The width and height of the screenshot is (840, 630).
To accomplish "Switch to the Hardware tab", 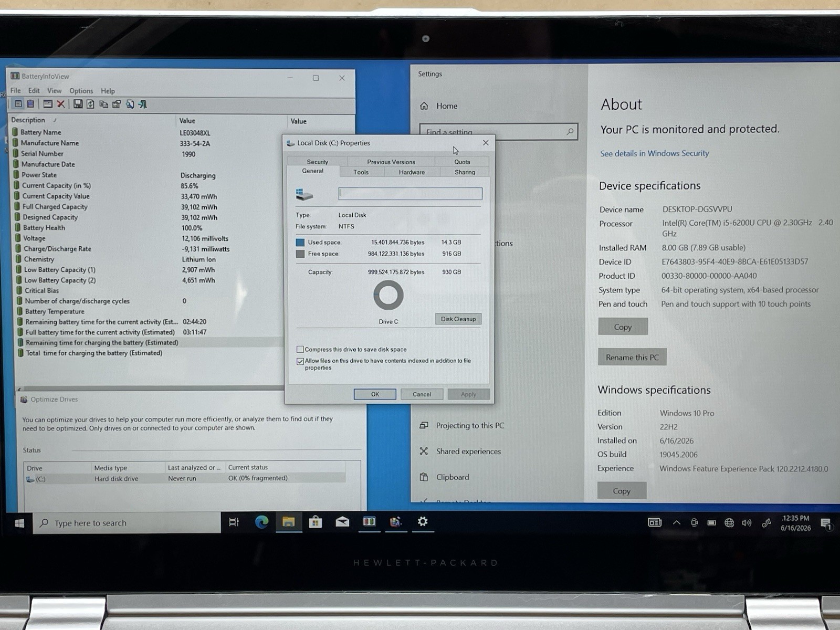I will click(x=412, y=172).
